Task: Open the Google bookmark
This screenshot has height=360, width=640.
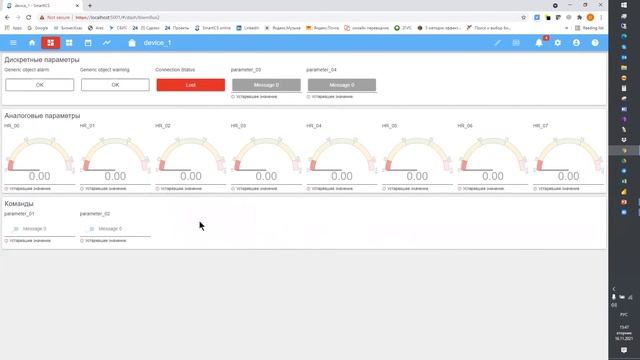Action: click(38, 28)
